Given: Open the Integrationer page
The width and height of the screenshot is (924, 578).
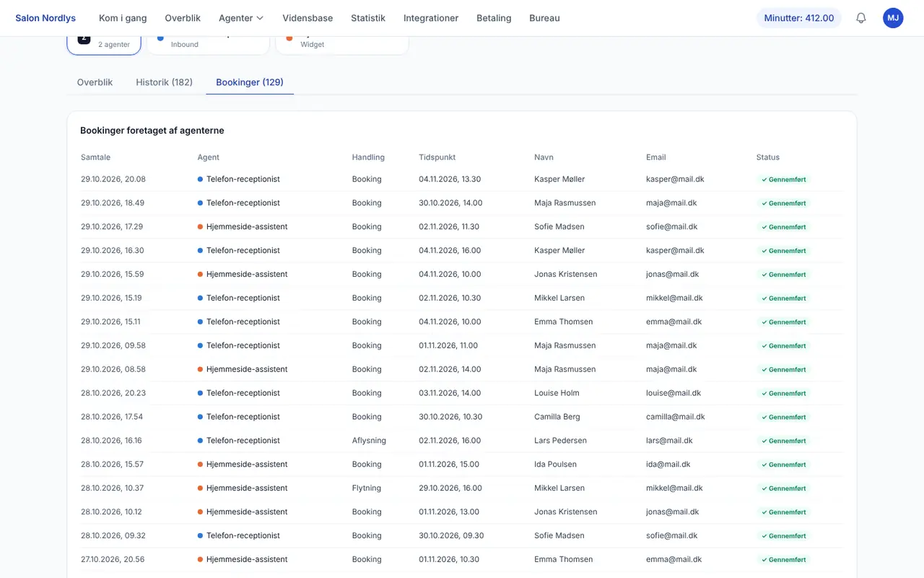Looking at the screenshot, I should [x=431, y=18].
